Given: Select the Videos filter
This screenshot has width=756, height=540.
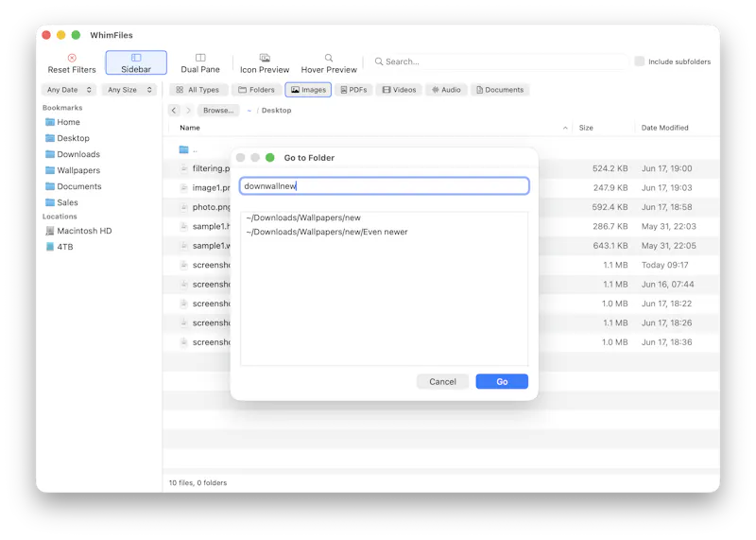Looking at the screenshot, I should click(x=399, y=90).
